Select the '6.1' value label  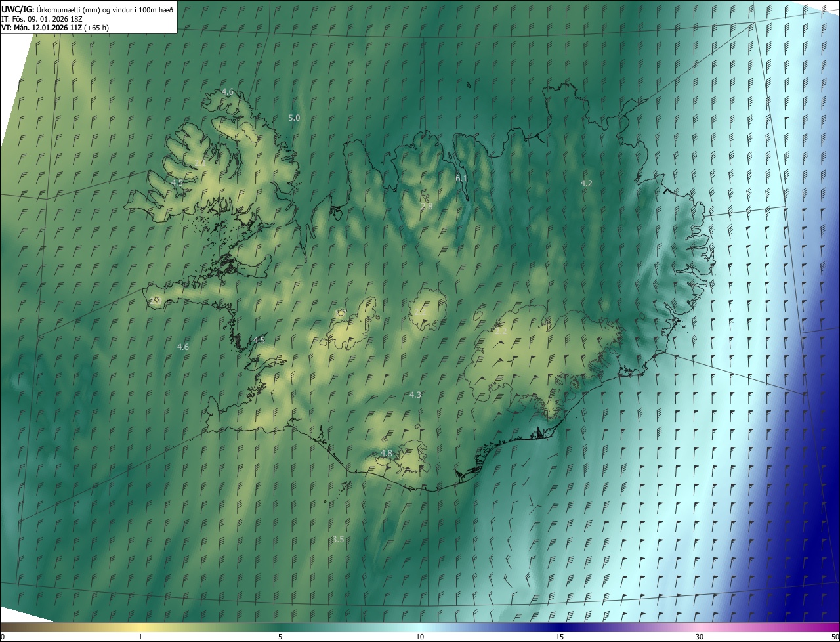(x=461, y=179)
